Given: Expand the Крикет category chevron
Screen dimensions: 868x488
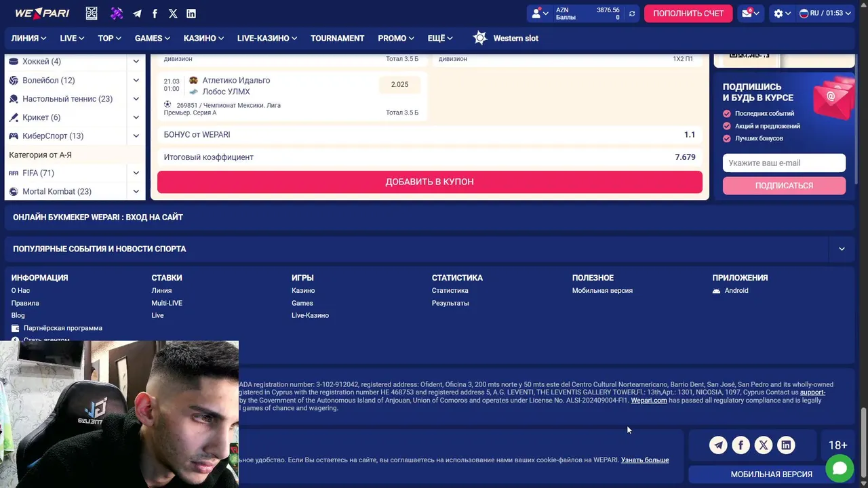Looking at the screenshot, I should [x=136, y=117].
